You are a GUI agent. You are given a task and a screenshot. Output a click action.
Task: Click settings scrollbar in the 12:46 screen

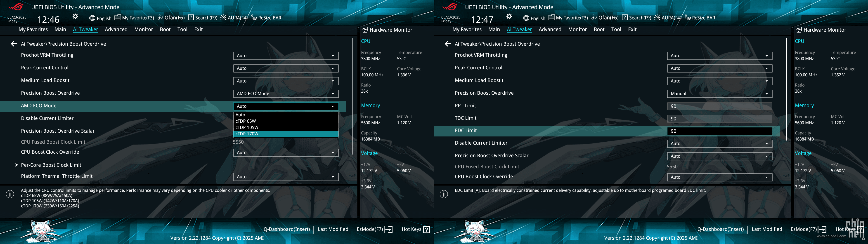tap(352, 96)
